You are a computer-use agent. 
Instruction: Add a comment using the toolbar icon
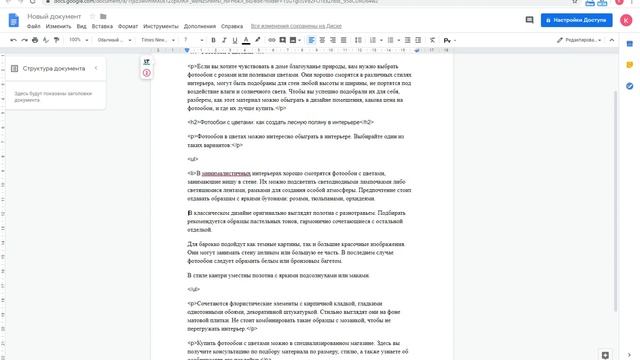point(282,40)
